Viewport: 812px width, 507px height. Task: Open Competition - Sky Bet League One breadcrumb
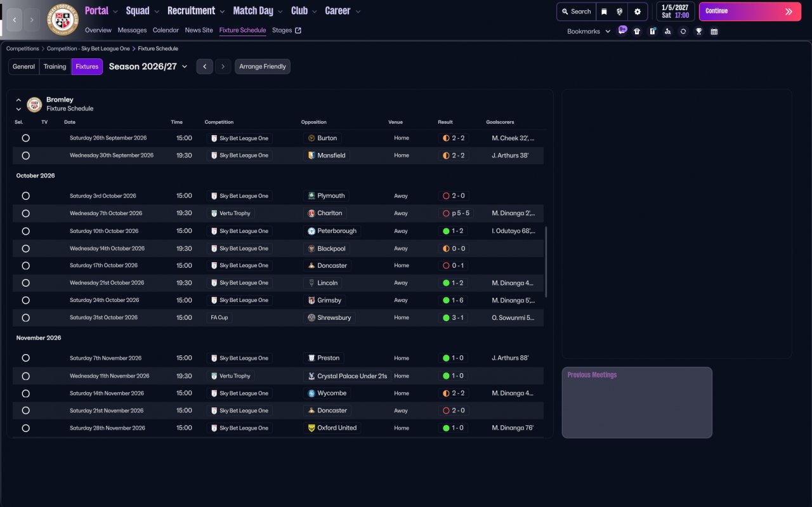pyautogui.click(x=88, y=49)
